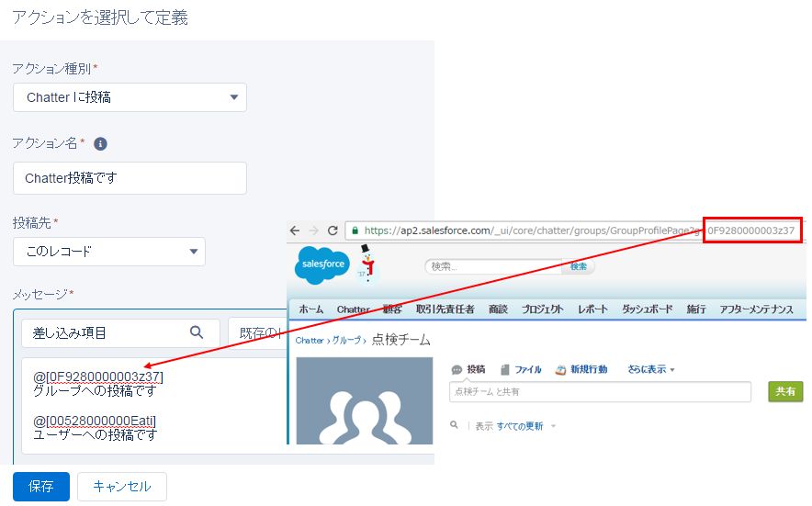812x506 pixels.
Task: Click the message text area with @[0F9280000003z37]
Action: [x=154, y=406]
